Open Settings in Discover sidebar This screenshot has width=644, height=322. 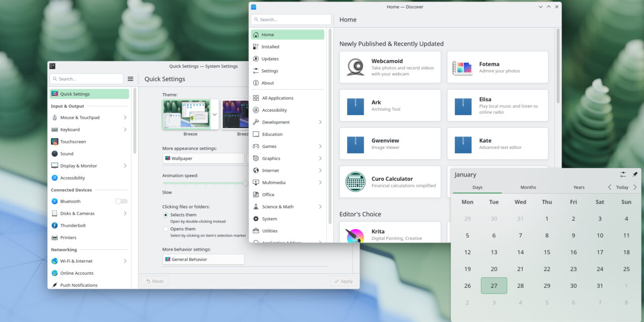288,71
